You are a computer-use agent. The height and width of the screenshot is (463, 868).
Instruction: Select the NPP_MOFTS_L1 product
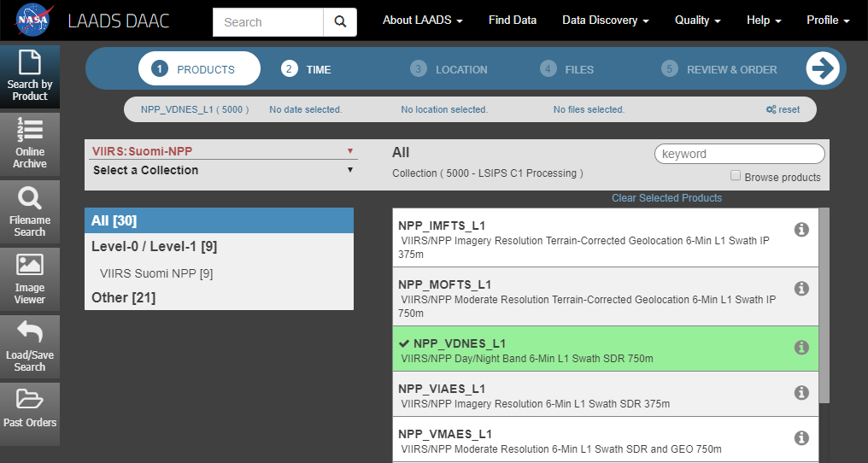(x=606, y=297)
